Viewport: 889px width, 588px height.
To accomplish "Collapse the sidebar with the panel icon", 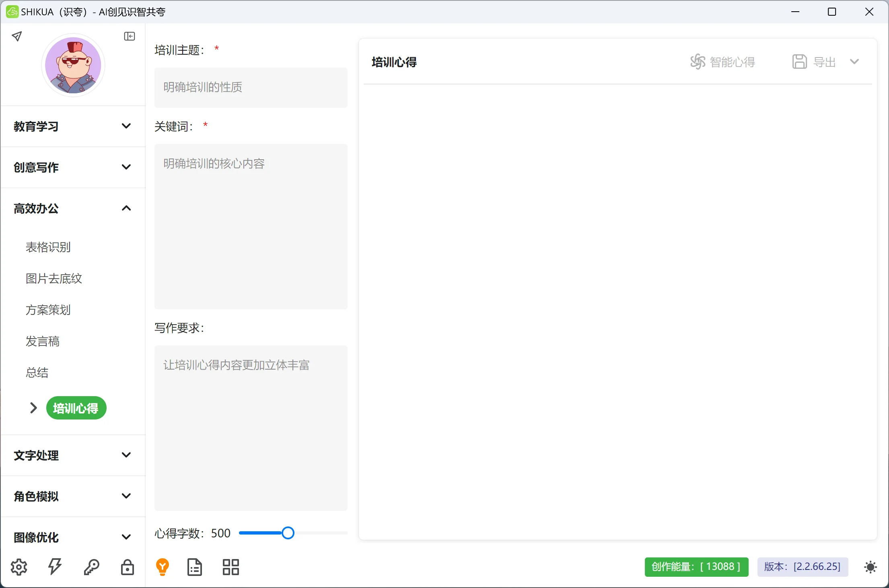I will [130, 36].
